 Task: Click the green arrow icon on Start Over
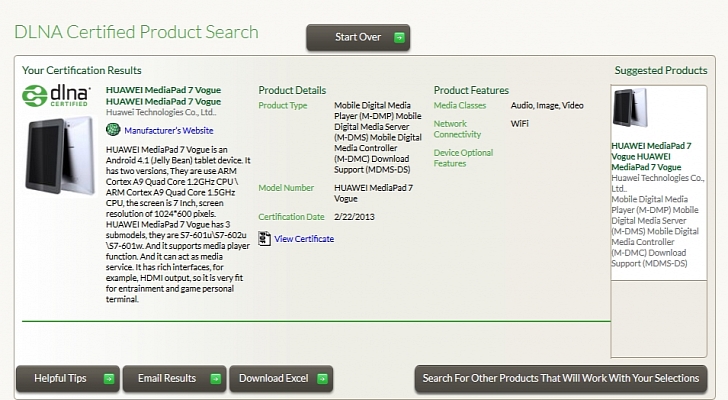pos(399,38)
